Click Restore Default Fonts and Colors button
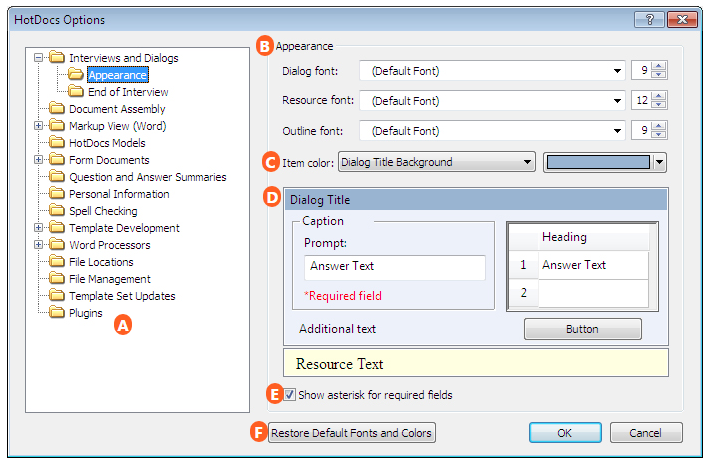 (351, 433)
